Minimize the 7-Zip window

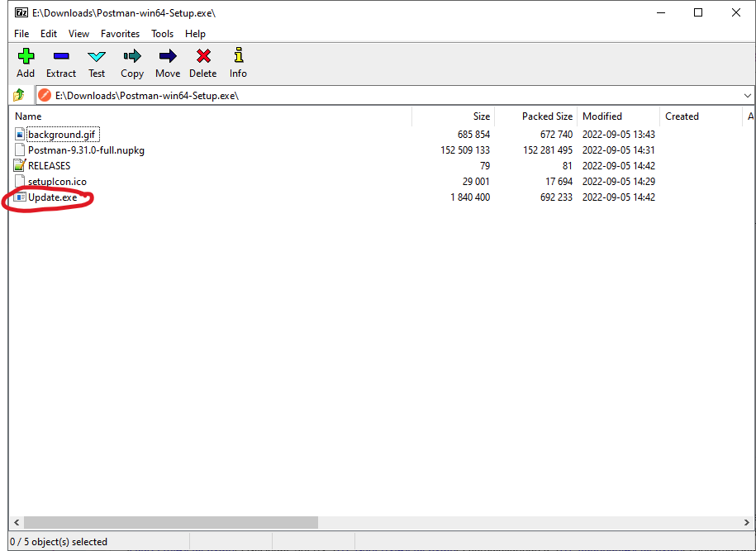point(661,12)
